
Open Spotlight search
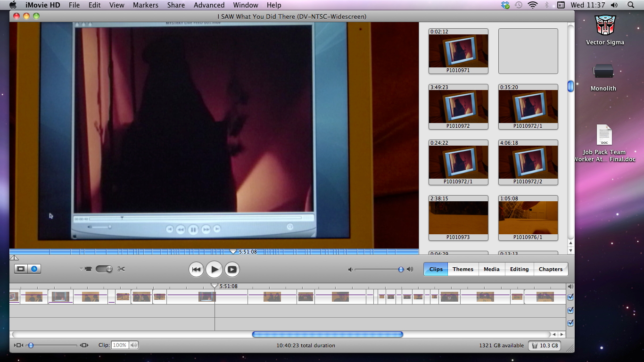[631, 5]
